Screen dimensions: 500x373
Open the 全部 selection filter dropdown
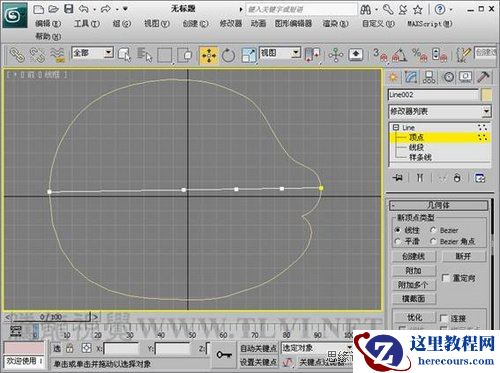click(108, 52)
